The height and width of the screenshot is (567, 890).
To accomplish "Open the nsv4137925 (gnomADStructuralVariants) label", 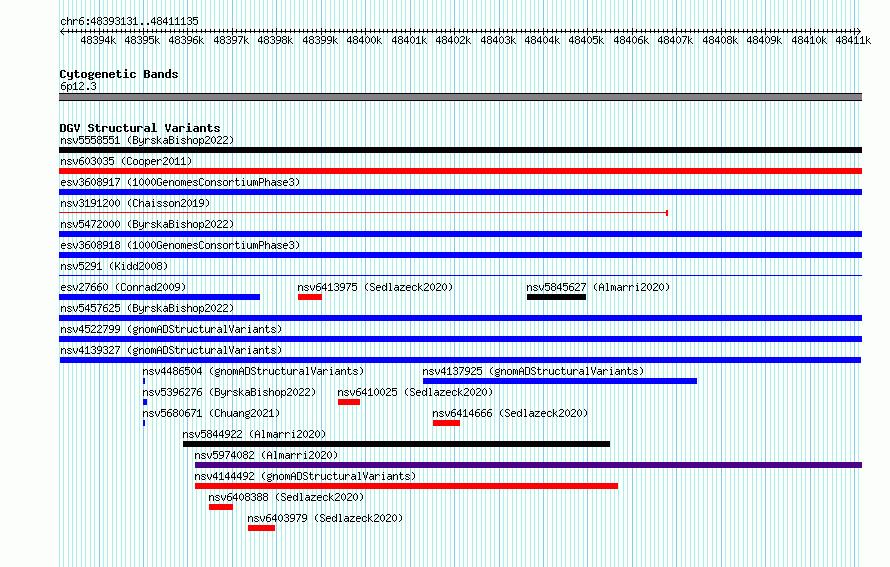I will pos(534,371).
